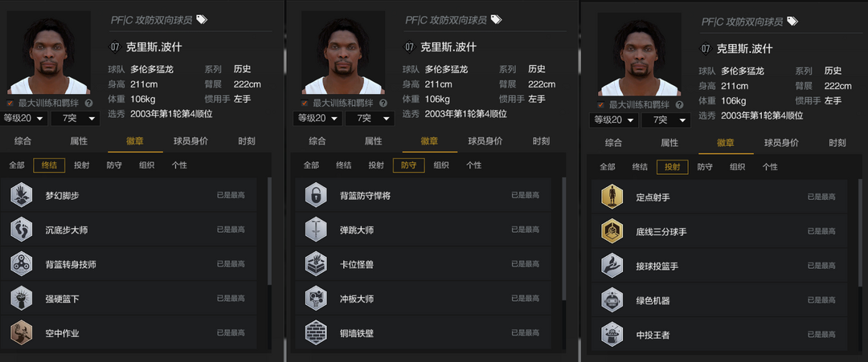Click the 卡位怪兽 badge icon
The image size is (868, 362).
[x=316, y=264]
